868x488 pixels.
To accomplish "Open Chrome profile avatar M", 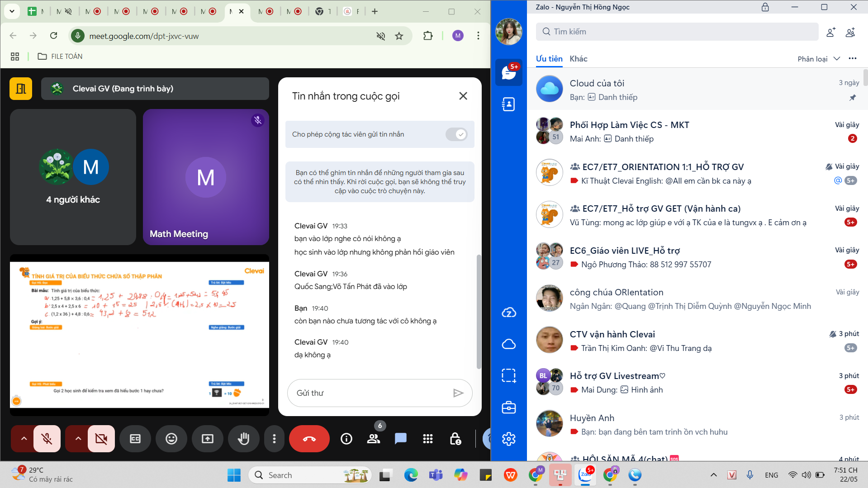I will pyautogui.click(x=458, y=36).
